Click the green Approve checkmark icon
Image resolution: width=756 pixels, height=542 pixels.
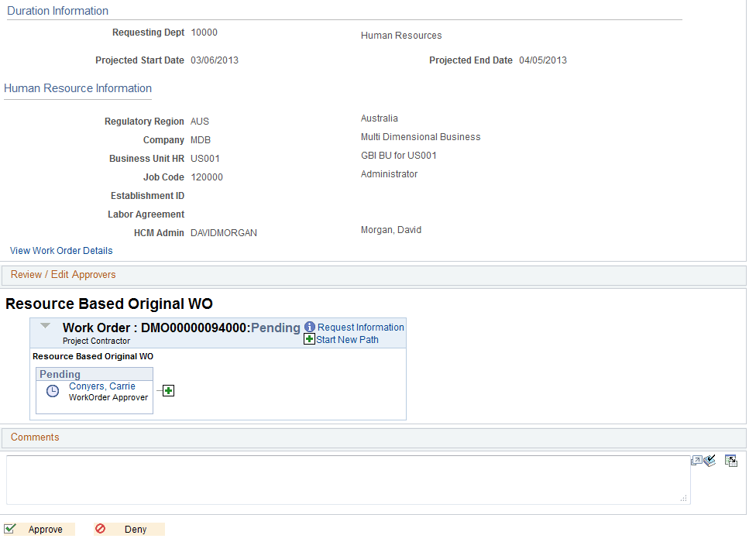(x=11, y=529)
